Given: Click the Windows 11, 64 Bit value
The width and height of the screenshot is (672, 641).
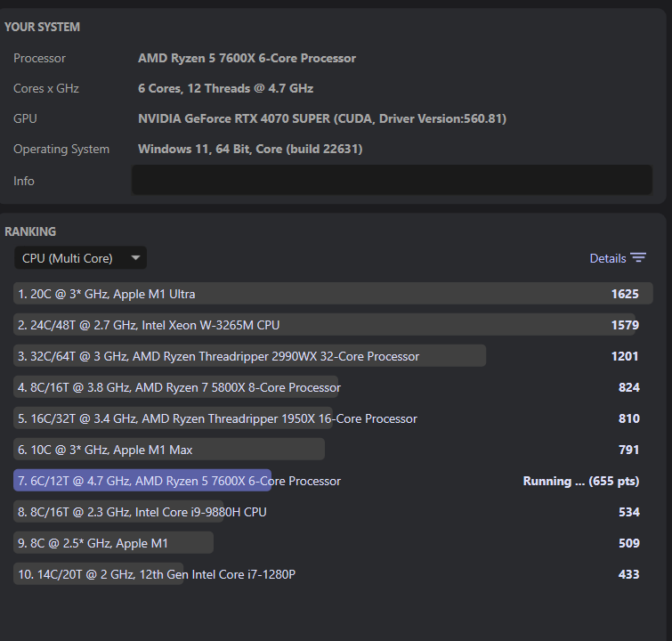Looking at the screenshot, I should click(x=250, y=149).
